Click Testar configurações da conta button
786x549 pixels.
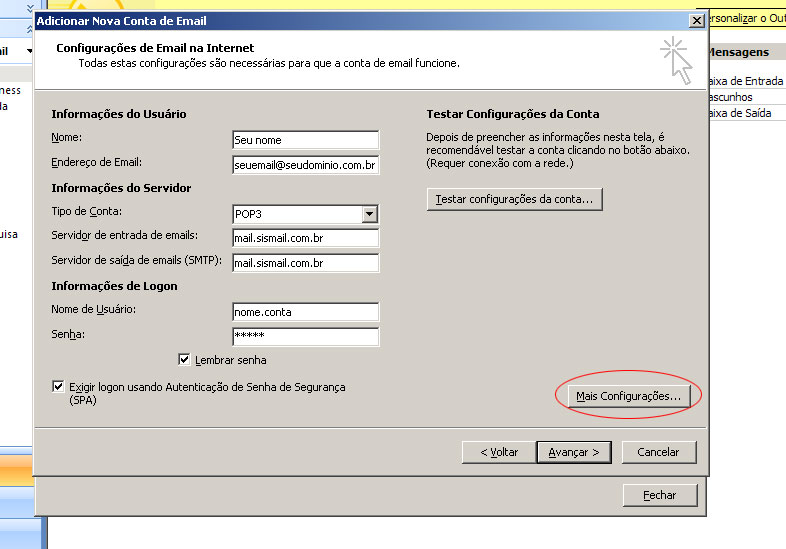pos(514,199)
